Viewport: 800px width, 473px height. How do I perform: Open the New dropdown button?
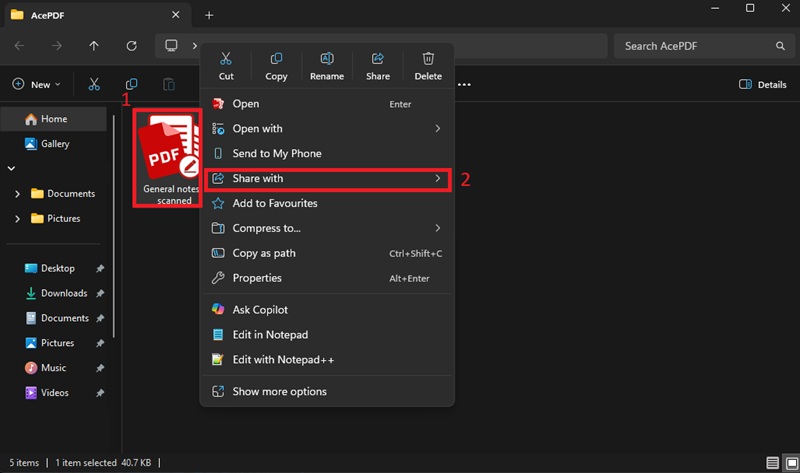tap(37, 84)
